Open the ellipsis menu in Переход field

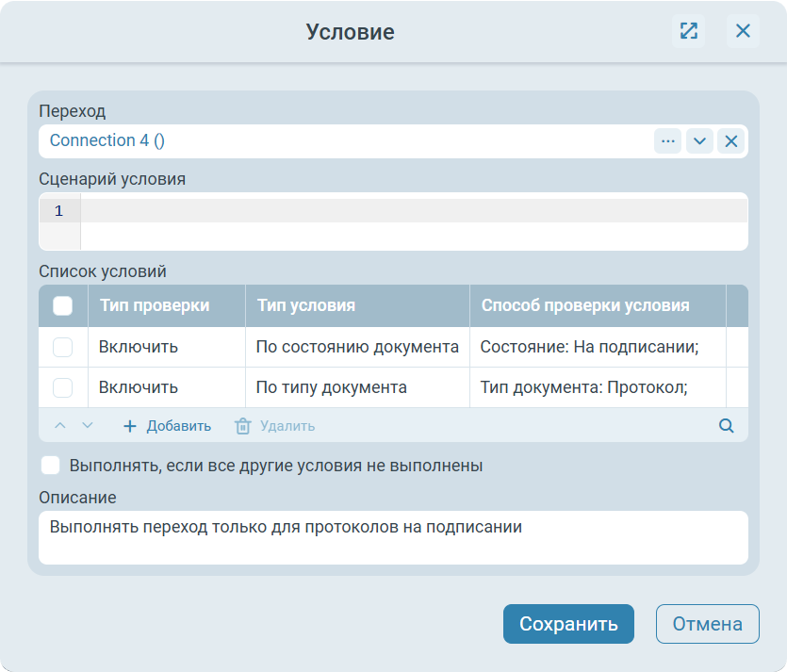coord(668,141)
